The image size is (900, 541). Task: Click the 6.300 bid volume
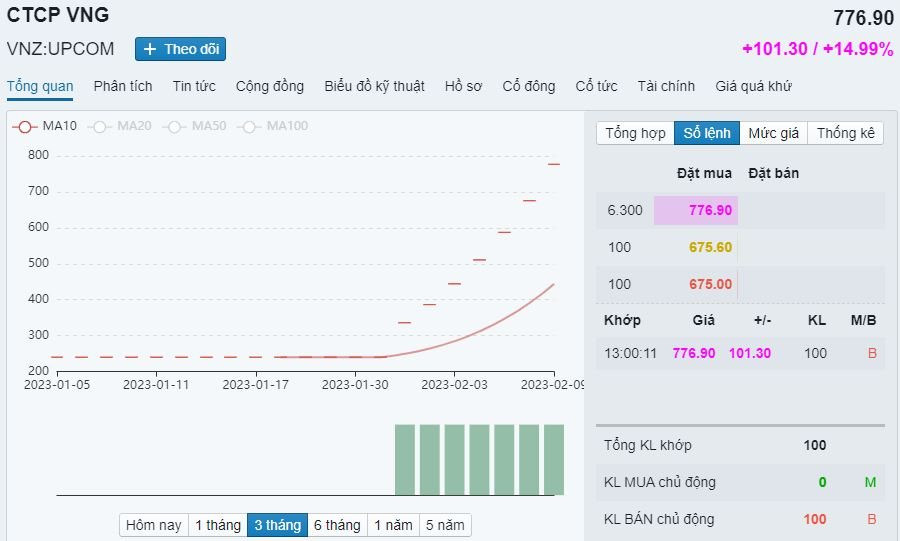625,211
